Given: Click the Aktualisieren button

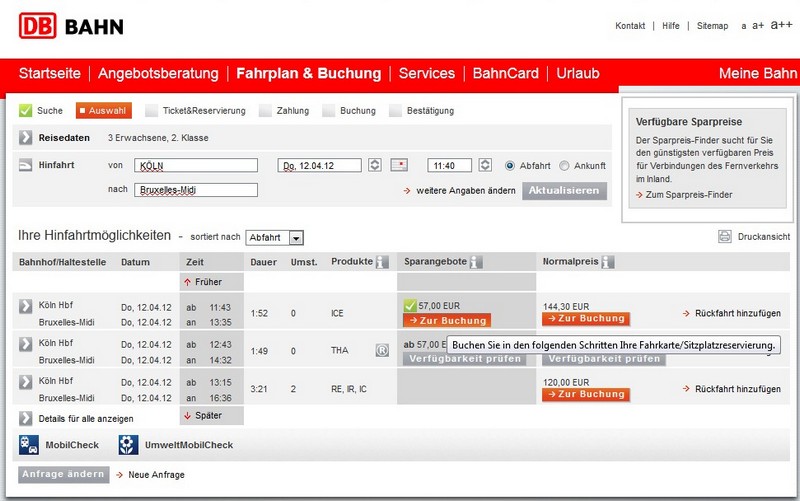Looking at the screenshot, I should (564, 190).
